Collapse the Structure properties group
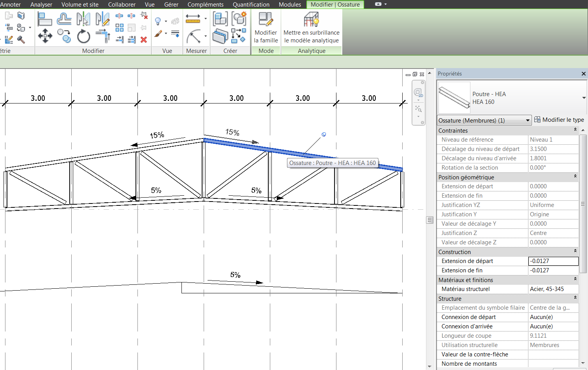 click(575, 298)
